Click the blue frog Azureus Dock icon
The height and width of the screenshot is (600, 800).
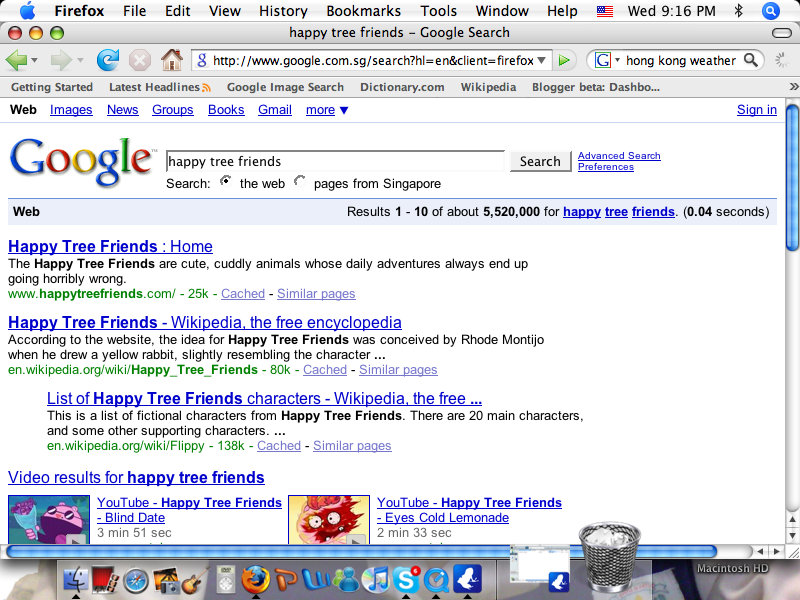[467, 580]
